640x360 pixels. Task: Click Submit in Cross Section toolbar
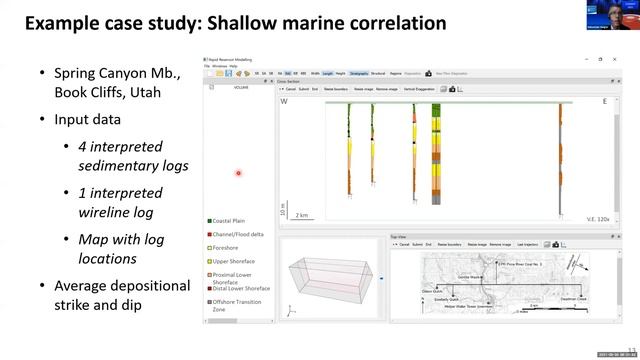[x=304, y=89]
